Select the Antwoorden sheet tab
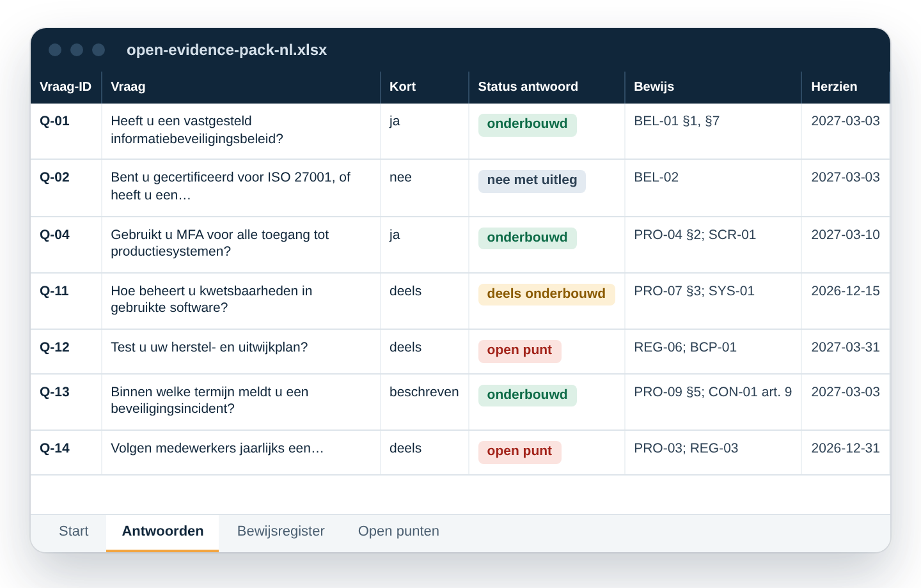Image resolution: width=921 pixels, height=588 pixels. coord(162,532)
